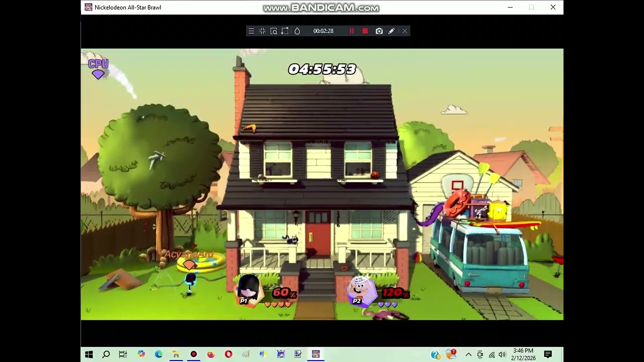Image resolution: width=644 pixels, height=362 pixels.
Task: Minimize the All-Star Brawl window
Action: coord(510,7)
